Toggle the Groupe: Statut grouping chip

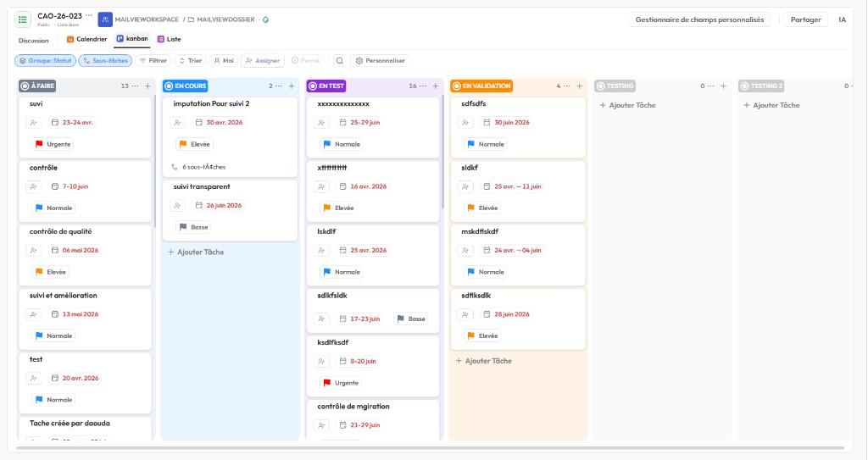[46, 61]
